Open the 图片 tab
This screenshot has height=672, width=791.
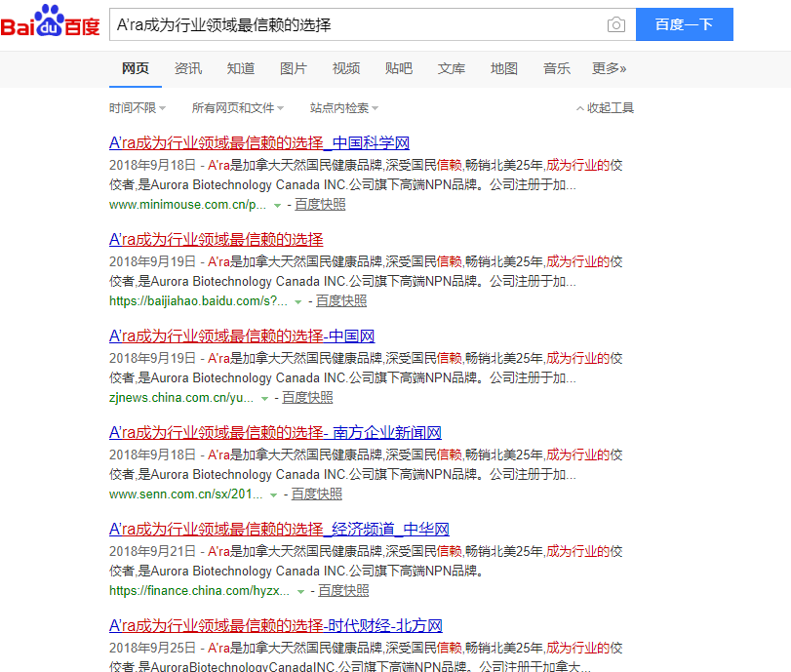(x=294, y=68)
